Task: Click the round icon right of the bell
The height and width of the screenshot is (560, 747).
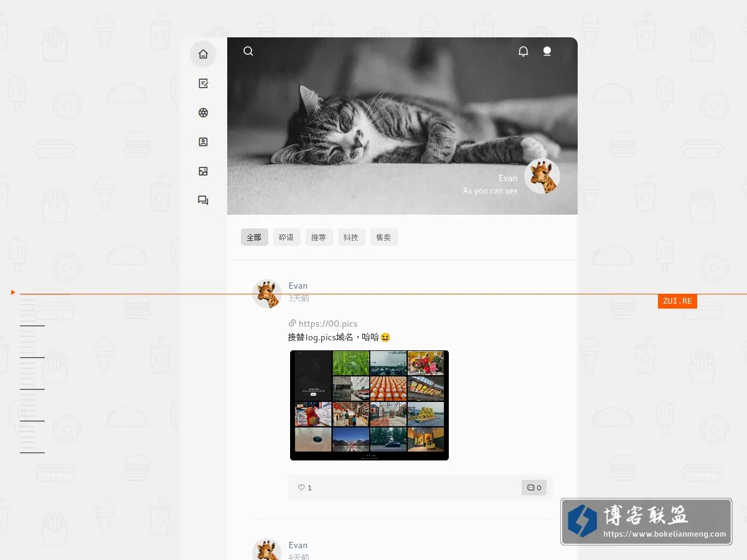Action: click(547, 51)
